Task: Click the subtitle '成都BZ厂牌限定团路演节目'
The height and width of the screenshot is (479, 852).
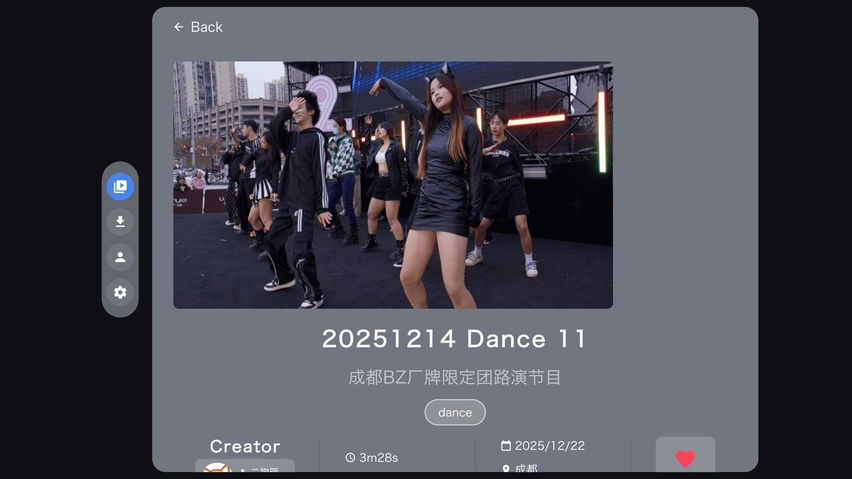Action: tap(454, 377)
